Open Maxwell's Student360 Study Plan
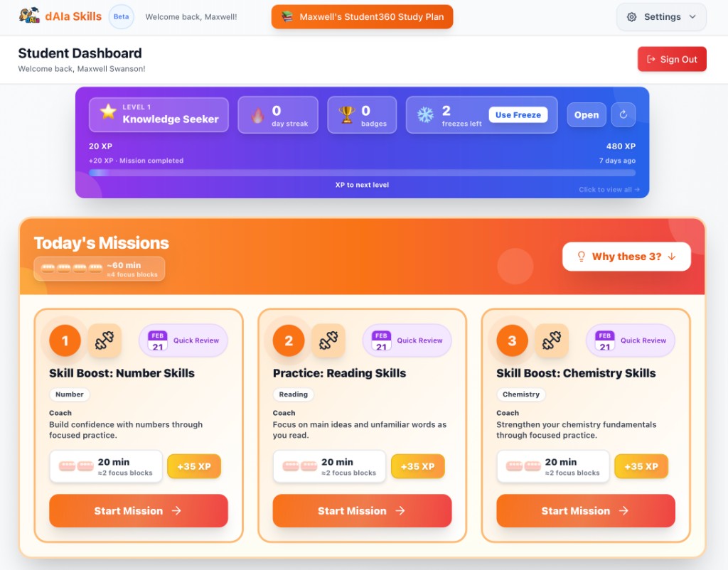This screenshot has height=570, width=728. click(362, 16)
